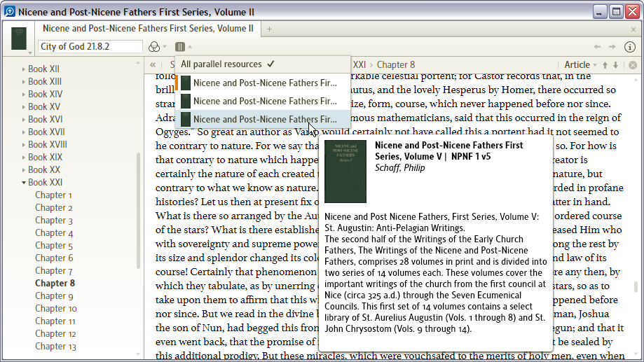Open the resource information icon
This screenshot has height=362, width=644.
629,47
